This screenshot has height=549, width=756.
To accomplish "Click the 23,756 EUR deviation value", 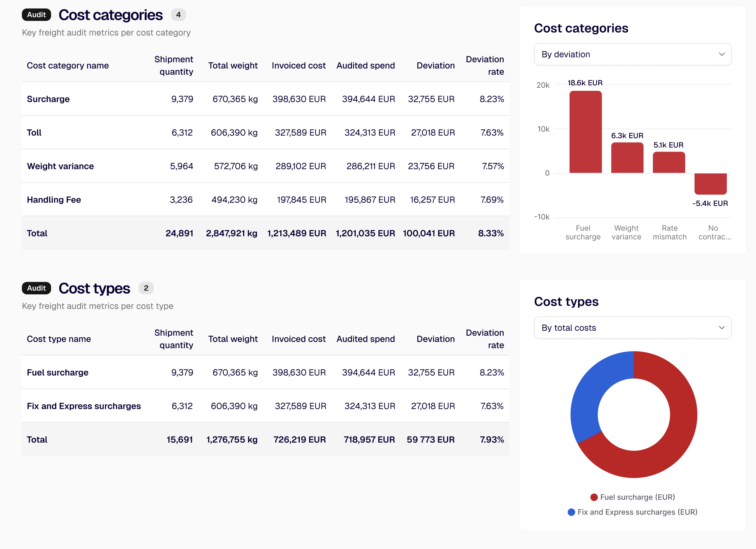I will pos(431,166).
